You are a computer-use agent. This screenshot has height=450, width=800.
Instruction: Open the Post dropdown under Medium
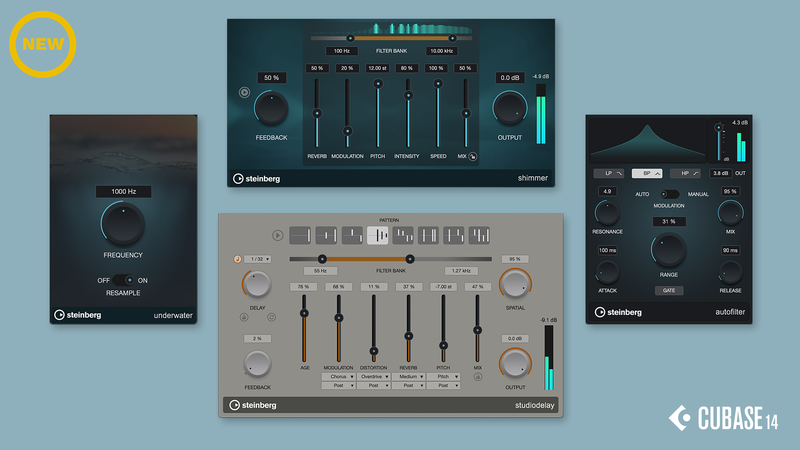(408, 386)
